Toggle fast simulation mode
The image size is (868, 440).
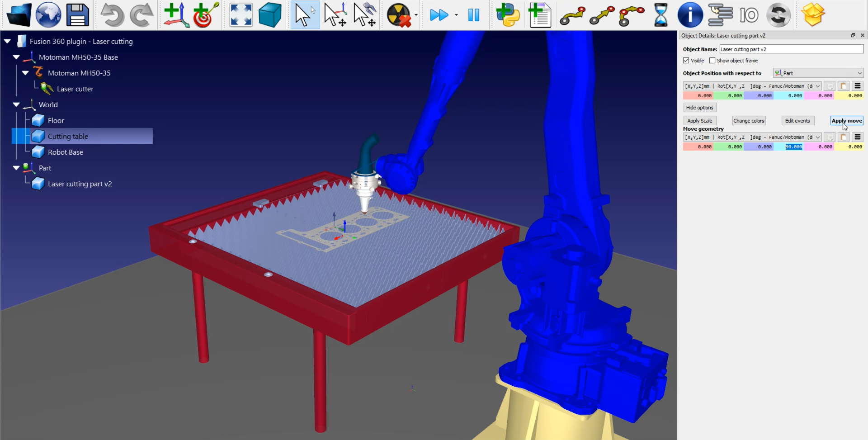pyautogui.click(x=439, y=15)
